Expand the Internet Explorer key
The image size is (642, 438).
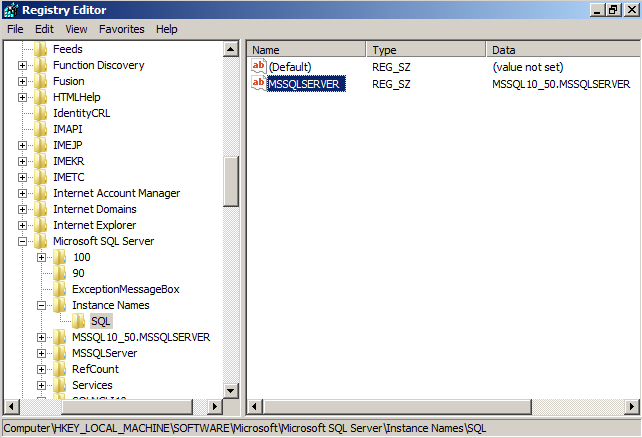[x=23, y=226]
